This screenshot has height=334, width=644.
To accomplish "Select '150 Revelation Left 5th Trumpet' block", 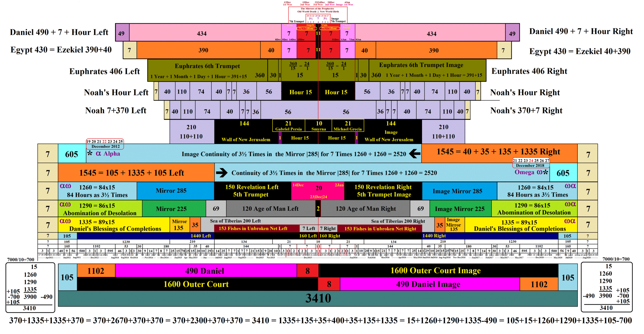I will pos(253,191).
